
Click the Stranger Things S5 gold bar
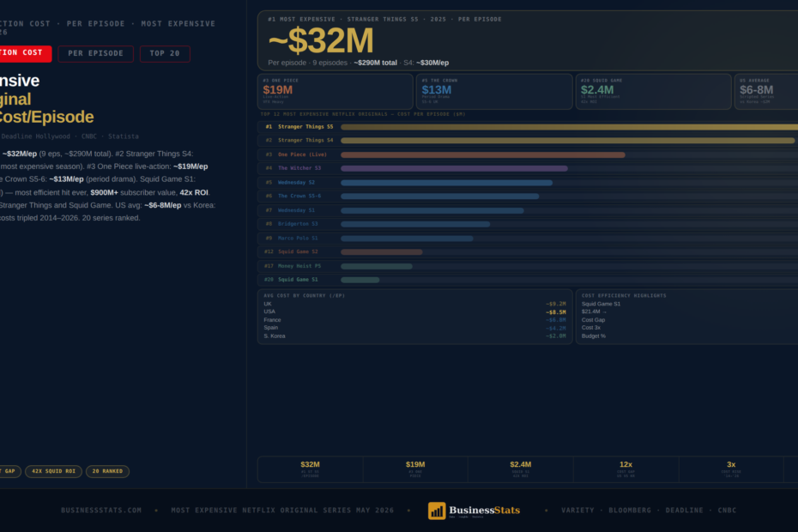pos(569,127)
